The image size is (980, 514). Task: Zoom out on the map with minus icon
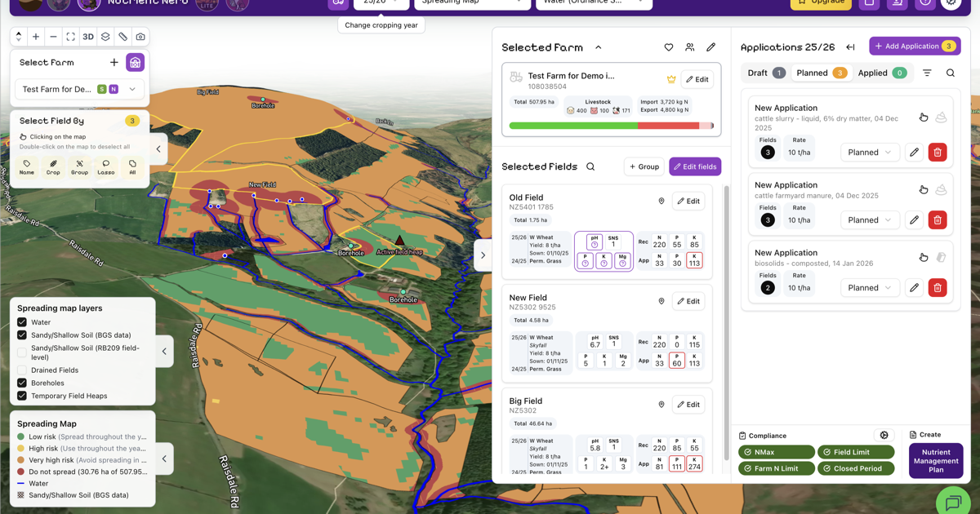[53, 37]
